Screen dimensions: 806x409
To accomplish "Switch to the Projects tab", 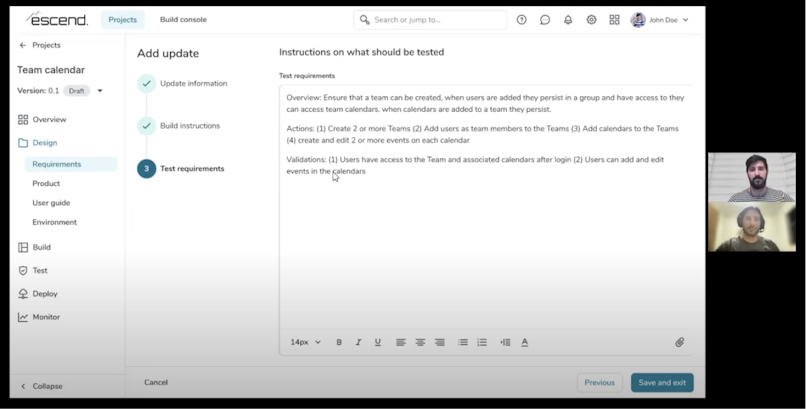I will [122, 20].
